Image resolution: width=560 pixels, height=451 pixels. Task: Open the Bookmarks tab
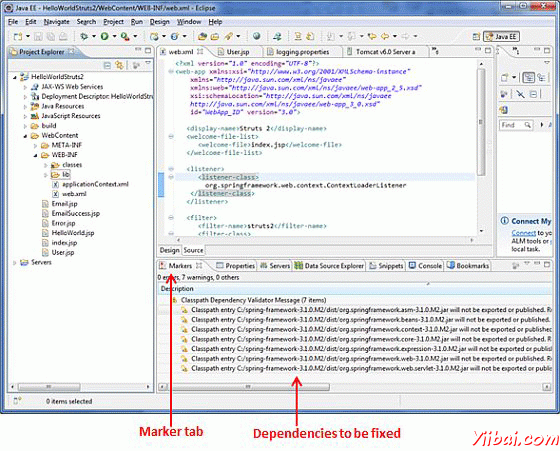pos(468,266)
